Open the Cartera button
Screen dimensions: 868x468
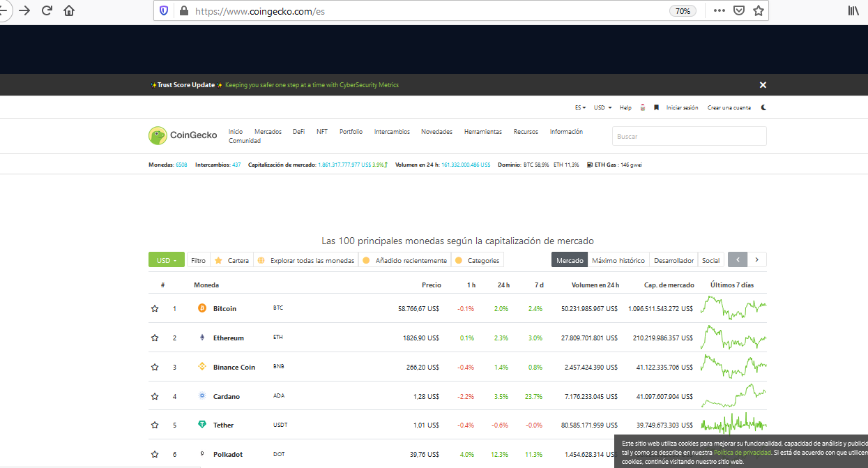click(231, 260)
